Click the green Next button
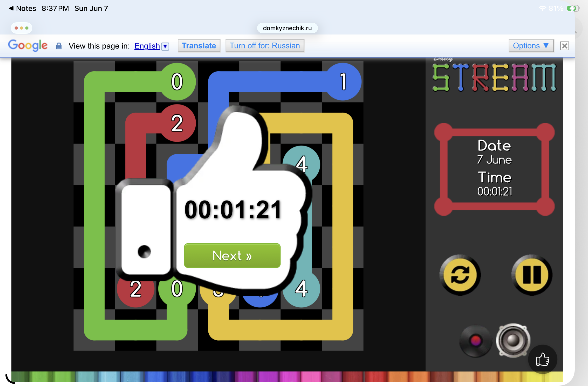 [x=232, y=256]
